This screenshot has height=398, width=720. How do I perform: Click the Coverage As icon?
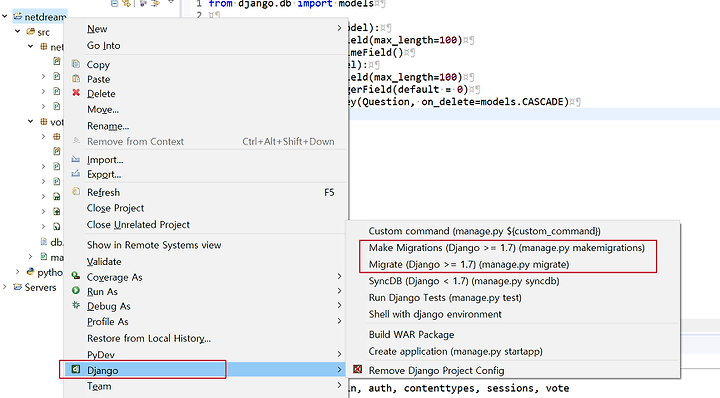tap(76, 276)
